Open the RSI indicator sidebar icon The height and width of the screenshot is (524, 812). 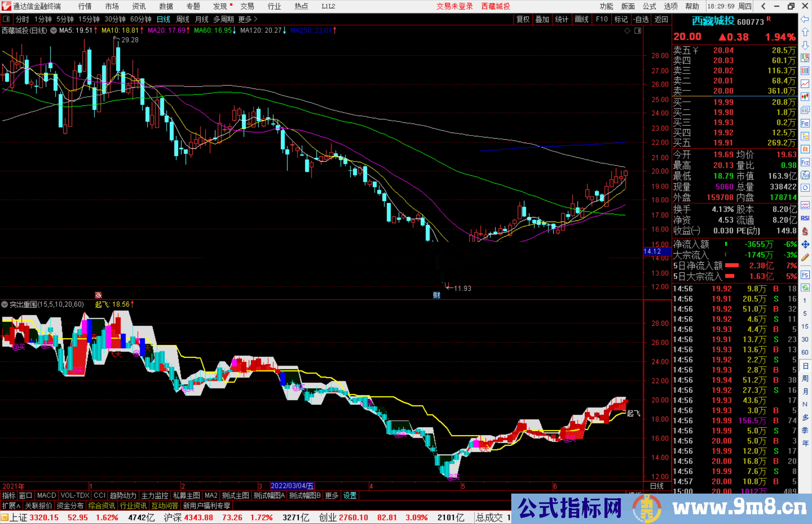click(805, 218)
